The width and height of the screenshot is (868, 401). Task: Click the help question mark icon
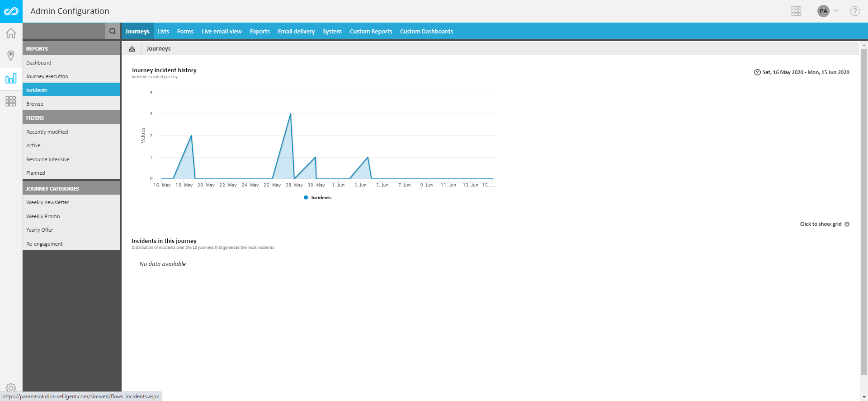click(x=854, y=11)
